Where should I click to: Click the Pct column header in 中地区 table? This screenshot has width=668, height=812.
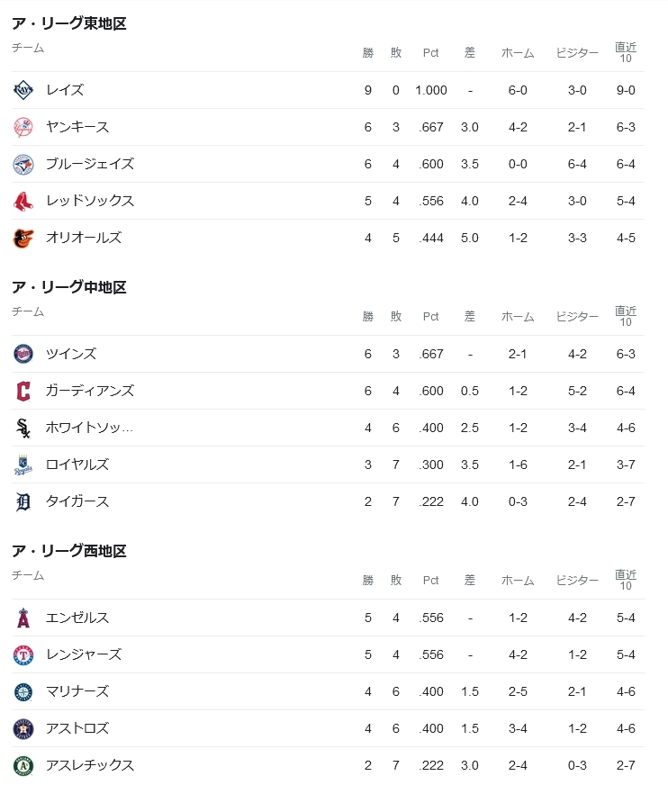[x=430, y=316]
